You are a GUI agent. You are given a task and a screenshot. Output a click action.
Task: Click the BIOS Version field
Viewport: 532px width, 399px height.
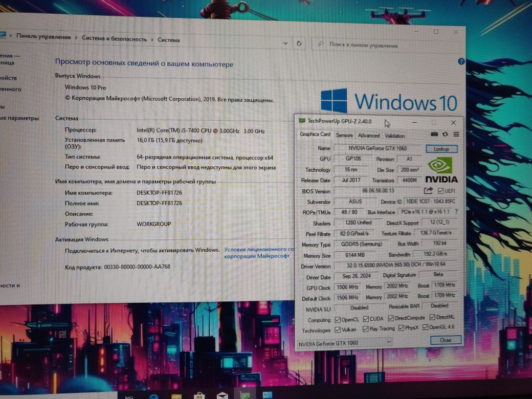(x=378, y=191)
